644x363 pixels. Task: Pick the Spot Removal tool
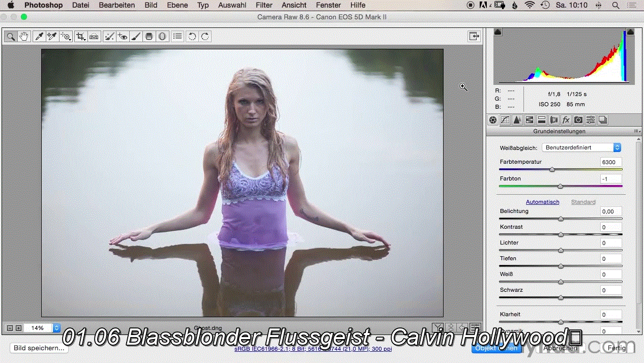tap(109, 37)
